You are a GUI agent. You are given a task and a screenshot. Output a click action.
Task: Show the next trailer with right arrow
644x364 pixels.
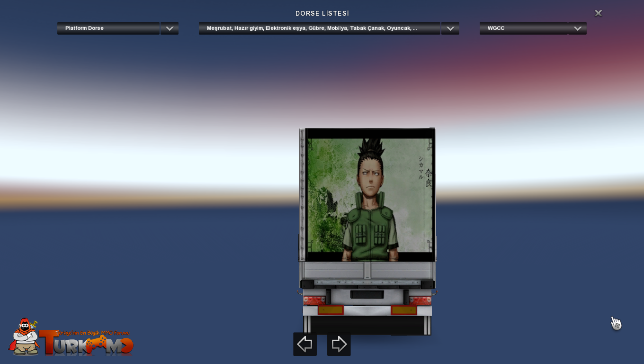pos(339,344)
